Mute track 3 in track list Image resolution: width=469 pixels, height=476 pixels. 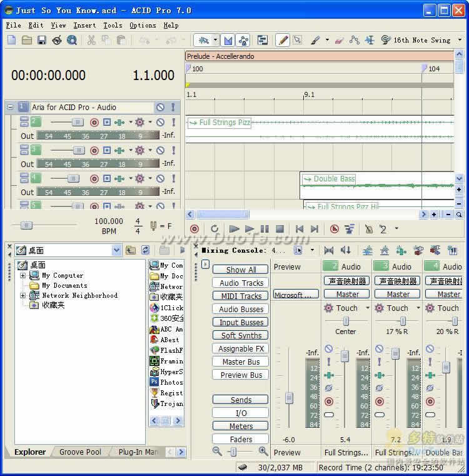[x=160, y=150]
